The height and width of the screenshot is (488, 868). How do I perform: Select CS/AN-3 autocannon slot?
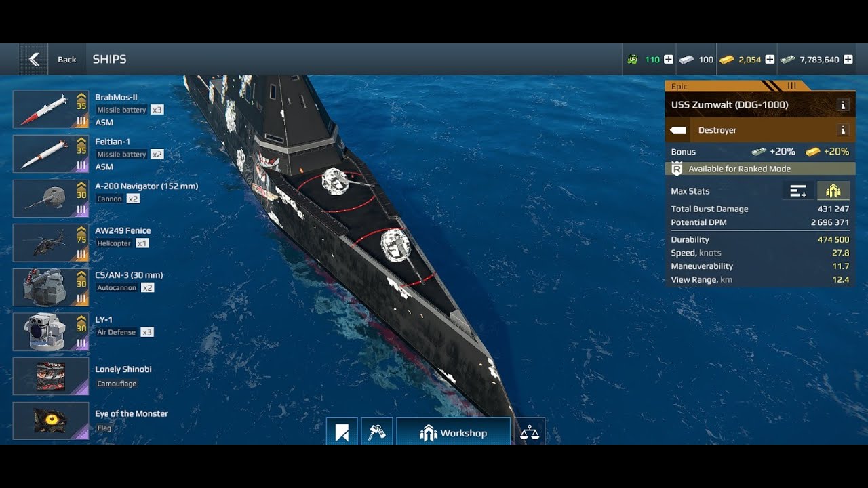pos(51,287)
